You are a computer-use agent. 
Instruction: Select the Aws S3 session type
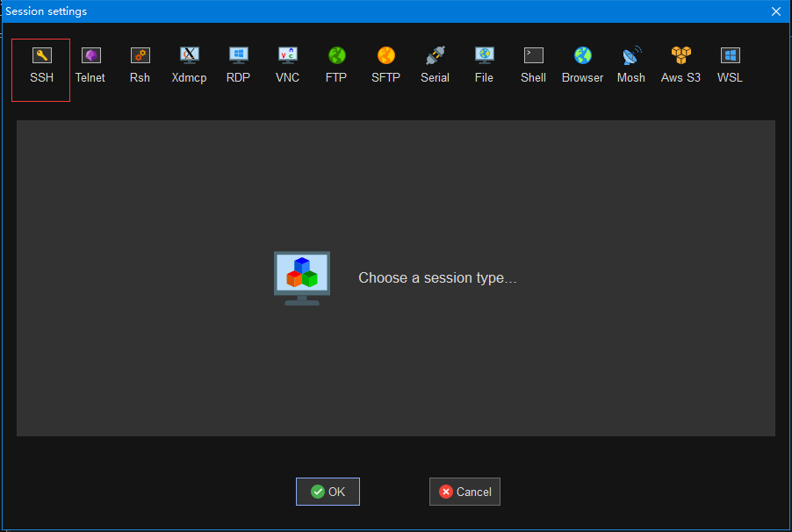680,65
